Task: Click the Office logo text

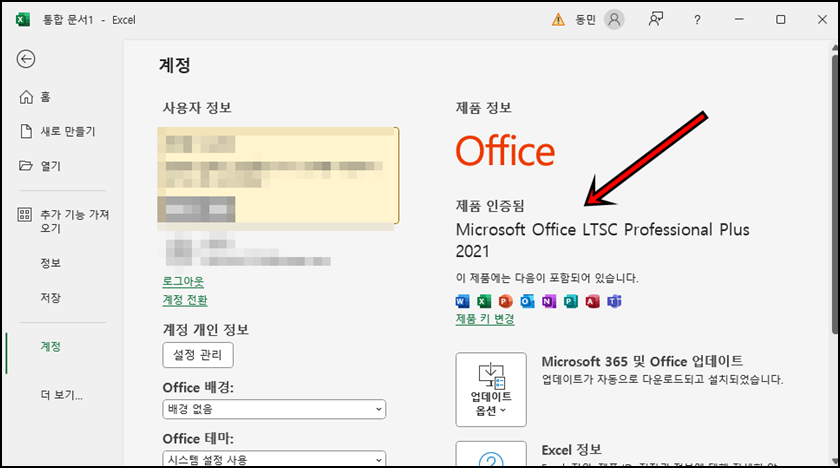Action: [x=505, y=151]
